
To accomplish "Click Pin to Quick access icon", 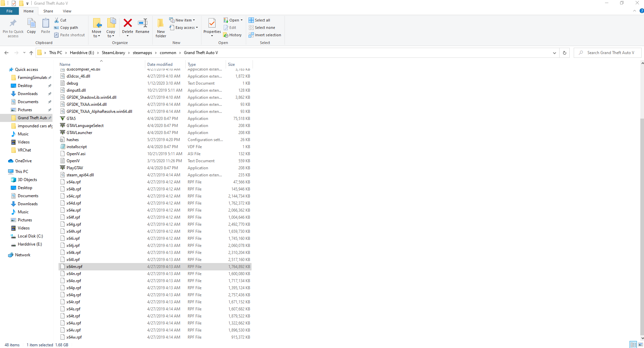I will 13,24.
